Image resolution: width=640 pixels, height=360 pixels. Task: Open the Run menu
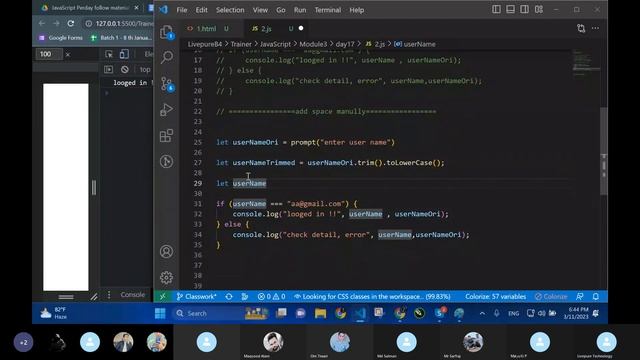300,10
